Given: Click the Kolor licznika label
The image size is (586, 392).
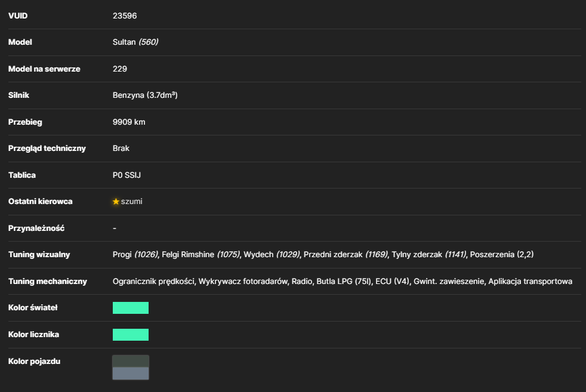Looking at the screenshot, I should (x=33, y=335).
